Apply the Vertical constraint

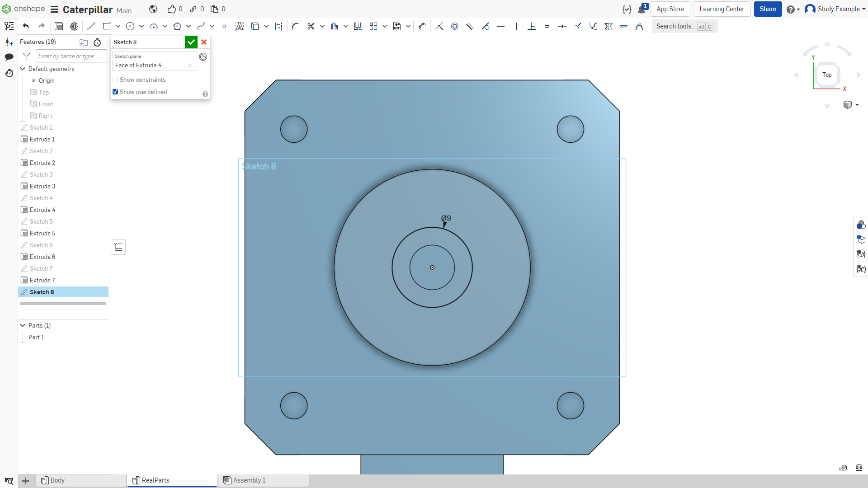[x=516, y=26]
